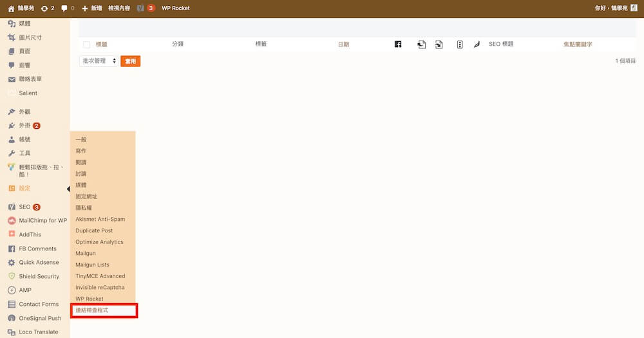The height and width of the screenshot is (338, 644).
Task: Click the Yoast icon in admin bar
Action: point(141,8)
